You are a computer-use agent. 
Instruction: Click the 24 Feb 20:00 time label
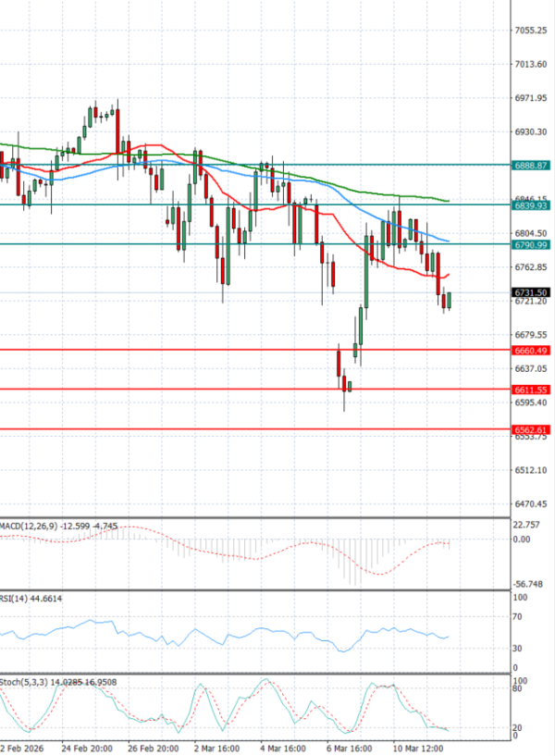click(87, 746)
